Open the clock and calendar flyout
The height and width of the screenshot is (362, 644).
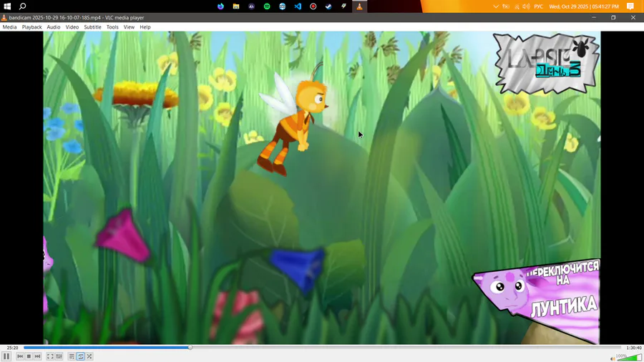coord(584,6)
